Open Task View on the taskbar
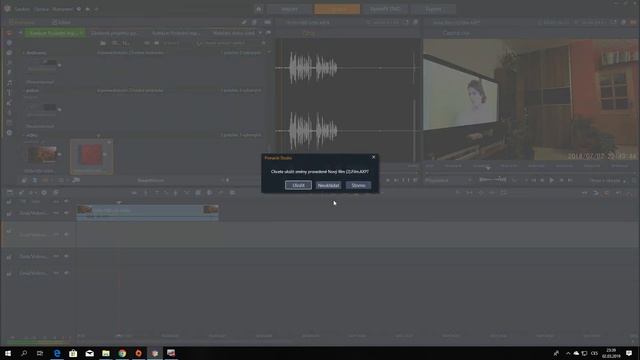 pos(40,353)
